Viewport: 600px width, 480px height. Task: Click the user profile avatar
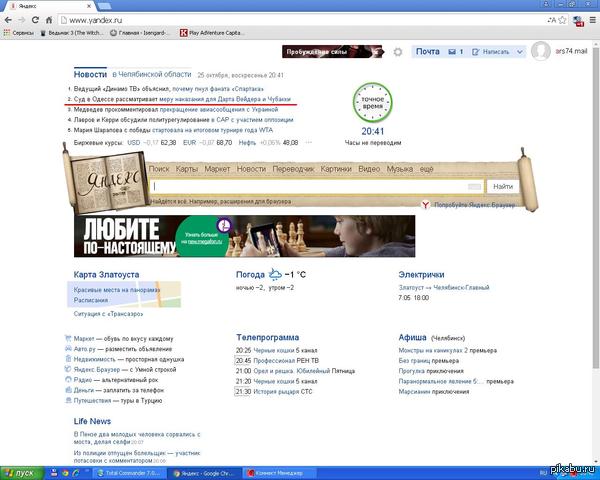tap(543, 52)
